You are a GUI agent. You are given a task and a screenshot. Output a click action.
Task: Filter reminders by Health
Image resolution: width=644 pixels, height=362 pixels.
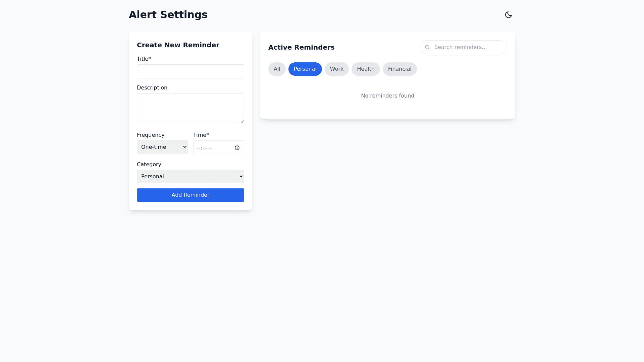click(x=365, y=69)
